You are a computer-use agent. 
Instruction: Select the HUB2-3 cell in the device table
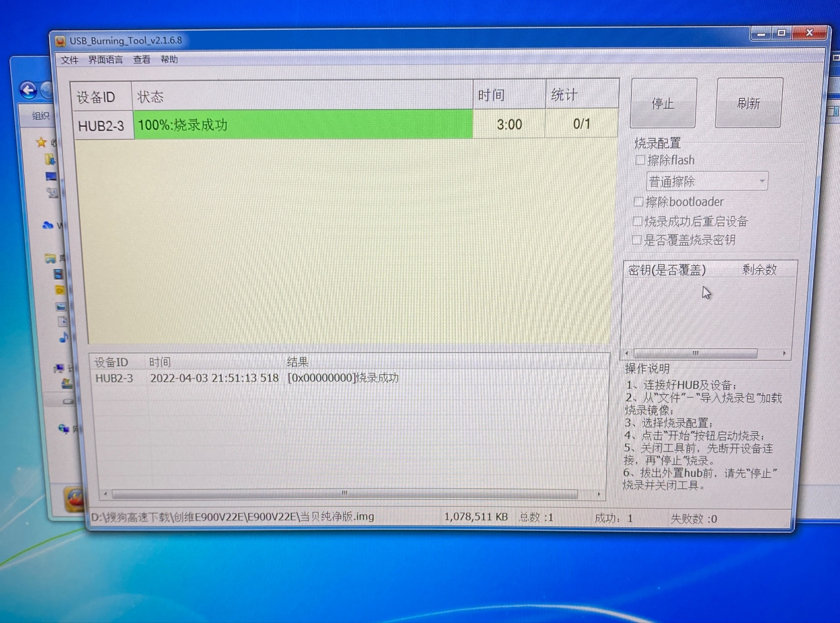(104, 126)
